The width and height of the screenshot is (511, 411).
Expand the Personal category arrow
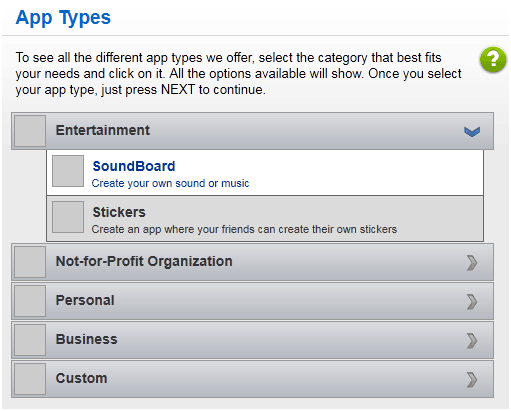(472, 302)
